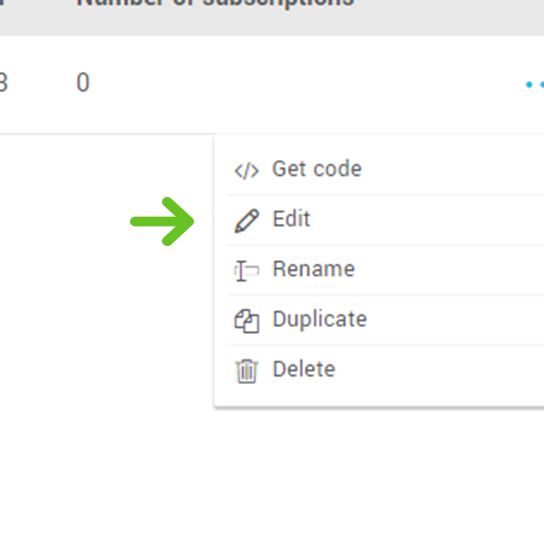544x544 pixels.
Task: Click the Duplicate copy icon
Action: coord(247,321)
